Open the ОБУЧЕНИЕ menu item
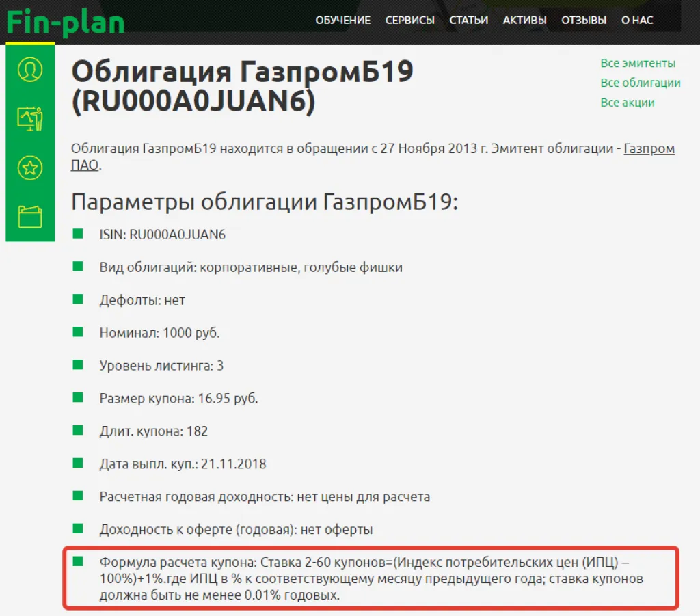 (x=343, y=20)
